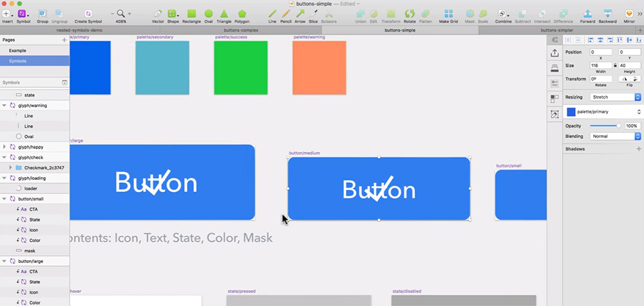The image size is (644, 306).
Task: Select the Oval shape tool
Action: coord(209,14)
